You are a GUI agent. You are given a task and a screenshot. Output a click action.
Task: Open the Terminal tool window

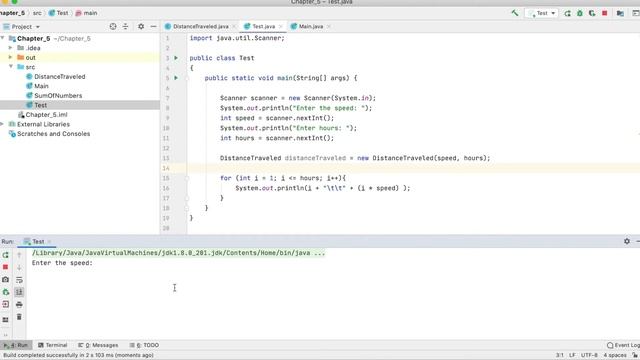click(x=53, y=345)
